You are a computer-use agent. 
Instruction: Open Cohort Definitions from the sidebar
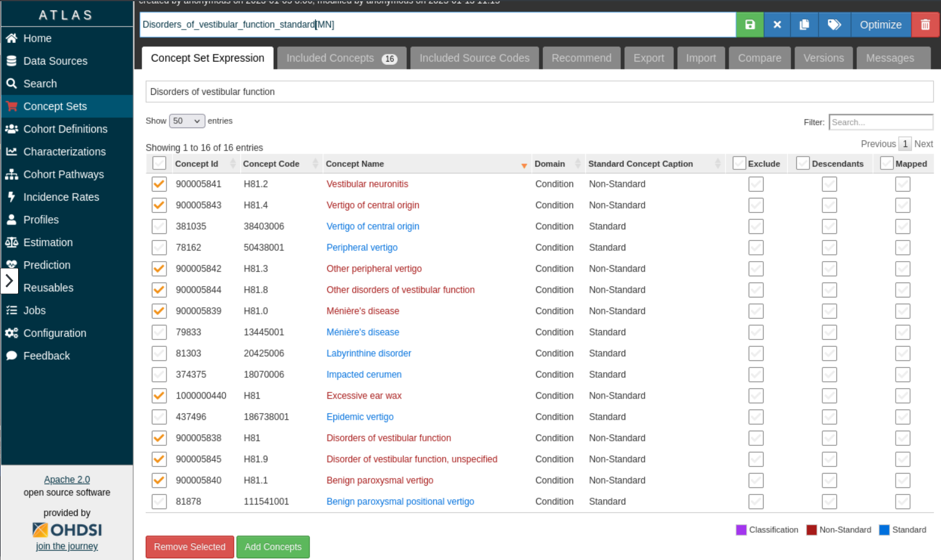(x=65, y=129)
